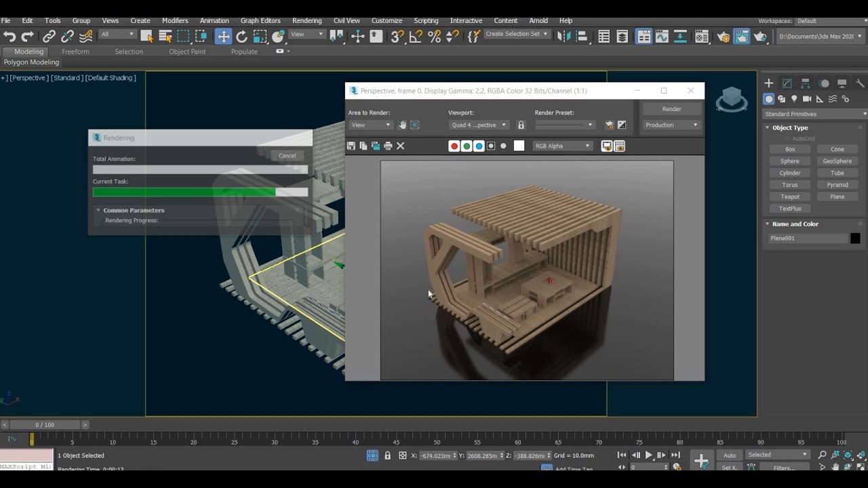Image resolution: width=868 pixels, height=488 pixels.
Task: Click the Rendered Frame Window icon
Action: (742, 37)
